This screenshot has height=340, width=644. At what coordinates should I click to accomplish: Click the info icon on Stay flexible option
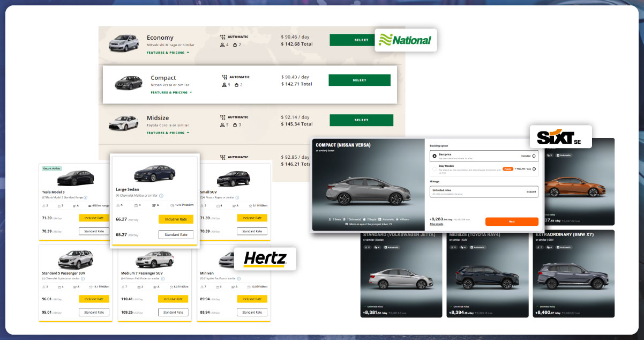tap(534, 169)
